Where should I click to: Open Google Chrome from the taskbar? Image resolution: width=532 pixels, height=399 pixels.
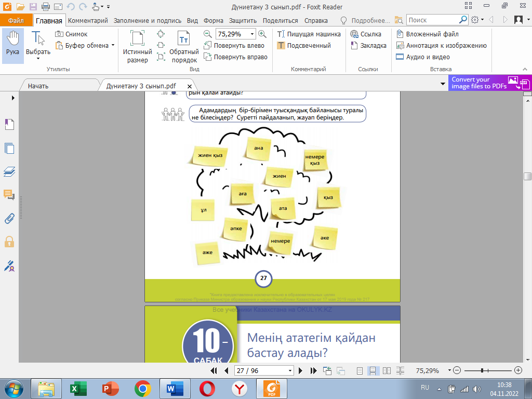(142, 389)
